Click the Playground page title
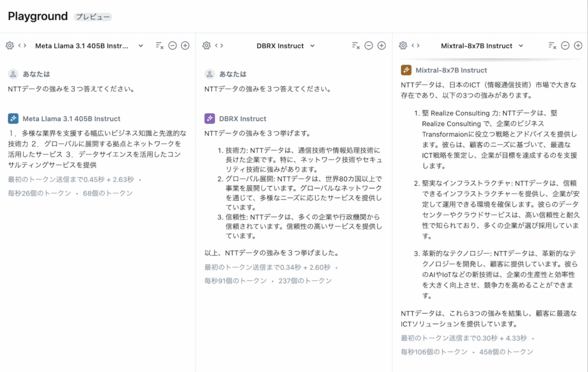588x372 pixels. [38, 16]
